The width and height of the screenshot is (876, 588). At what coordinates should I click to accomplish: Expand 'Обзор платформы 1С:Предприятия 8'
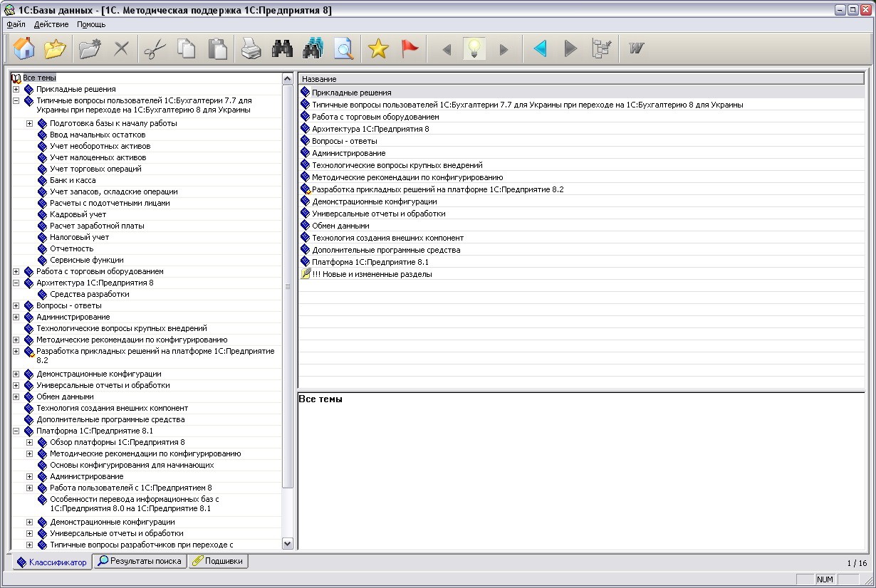pos(30,442)
